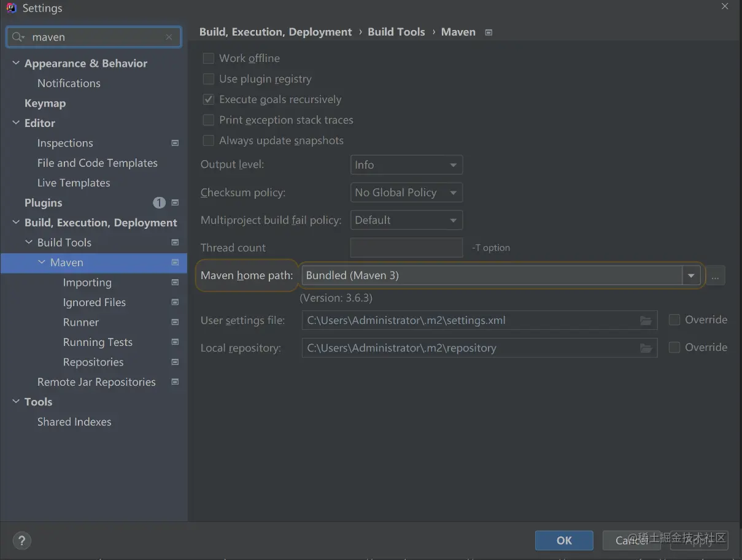The height and width of the screenshot is (560, 742).
Task: Select Importing in the settings tree
Action: pos(87,283)
